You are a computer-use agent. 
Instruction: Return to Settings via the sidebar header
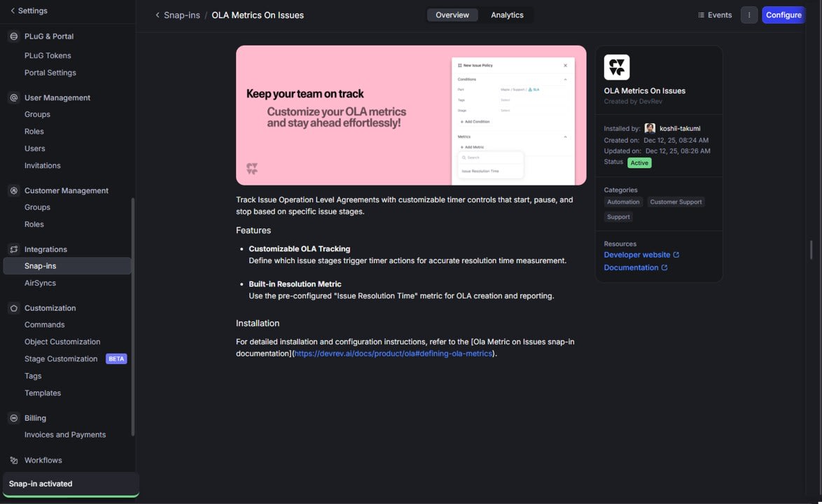[32, 10]
